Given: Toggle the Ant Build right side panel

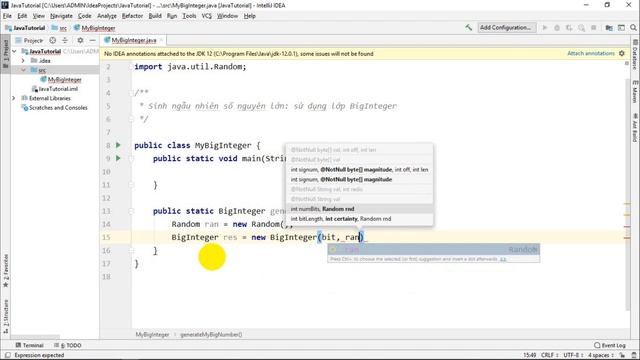Looking at the screenshot, I should (635, 127).
